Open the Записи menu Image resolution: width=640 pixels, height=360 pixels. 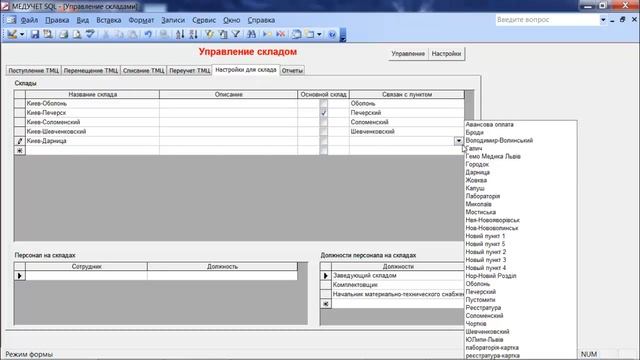coord(173,20)
